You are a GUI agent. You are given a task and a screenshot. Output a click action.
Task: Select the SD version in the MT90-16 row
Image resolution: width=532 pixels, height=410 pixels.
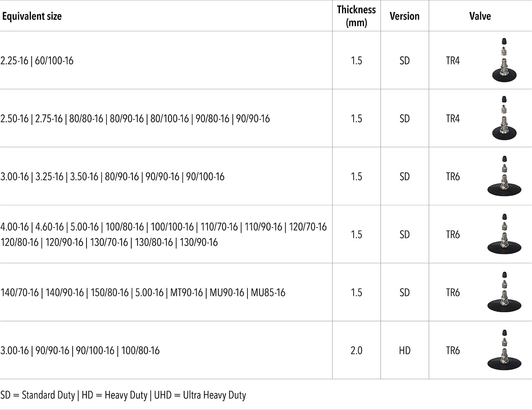(x=404, y=293)
